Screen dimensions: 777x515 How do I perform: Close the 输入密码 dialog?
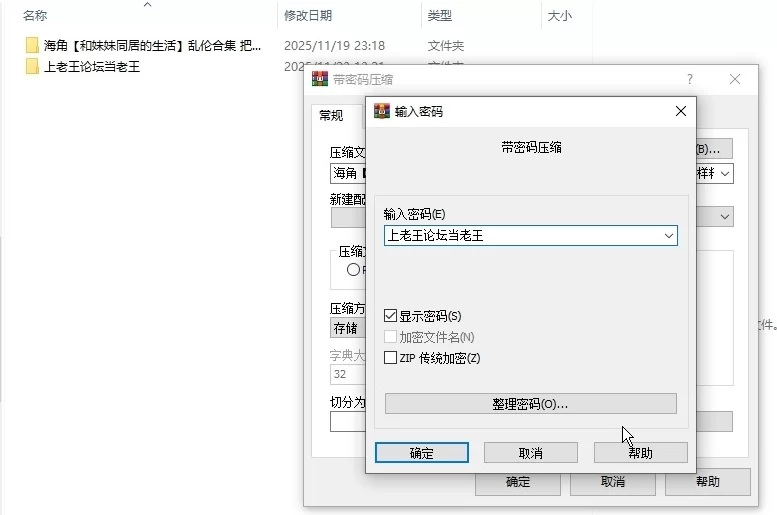tap(681, 111)
